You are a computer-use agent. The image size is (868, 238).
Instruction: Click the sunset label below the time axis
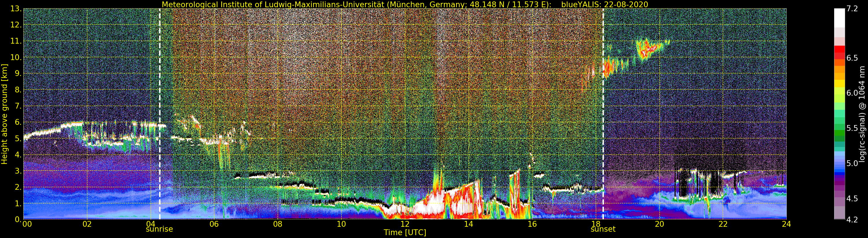tap(603, 229)
